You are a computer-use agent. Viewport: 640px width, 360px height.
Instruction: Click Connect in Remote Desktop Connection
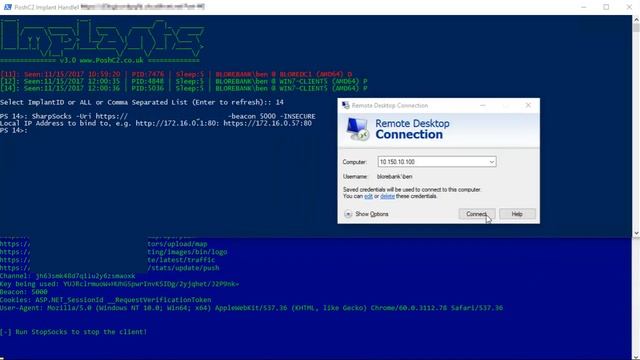(477, 214)
